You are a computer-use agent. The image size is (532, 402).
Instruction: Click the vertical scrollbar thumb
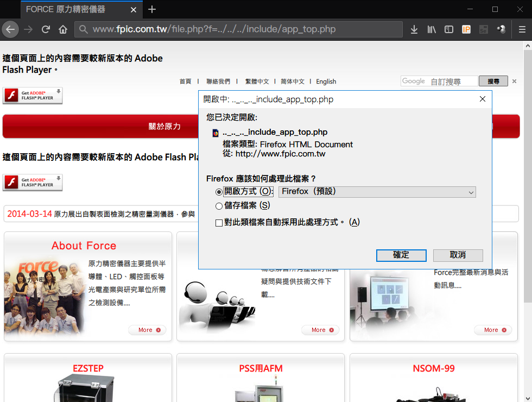pos(528,176)
